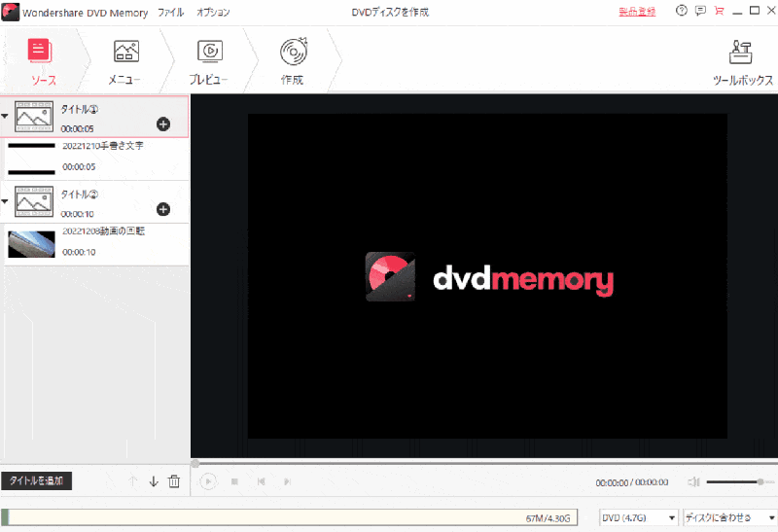Screen dimensions: 778x532
Task: Open the DVD (4.7G) disc type dropdown
Action: (x=638, y=517)
